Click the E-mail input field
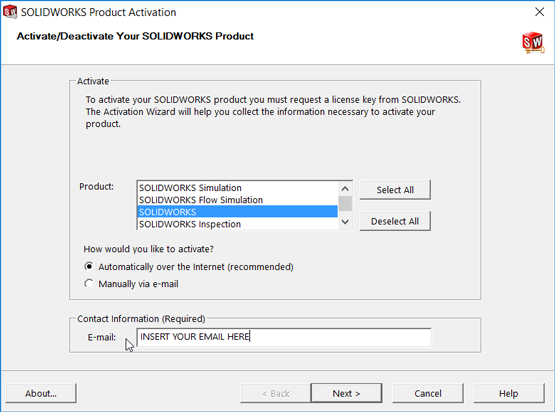 point(284,337)
